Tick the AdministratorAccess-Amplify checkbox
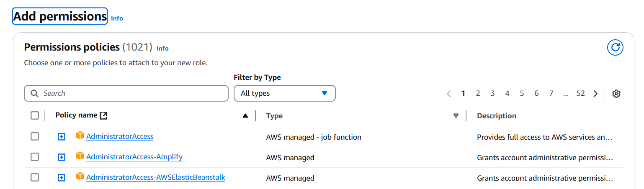The image size is (644, 189). click(x=35, y=157)
